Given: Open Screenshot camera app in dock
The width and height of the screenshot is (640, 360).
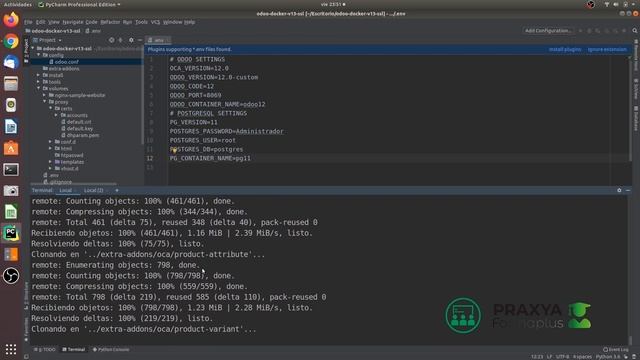Looking at the screenshot, I should click(11, 191).
